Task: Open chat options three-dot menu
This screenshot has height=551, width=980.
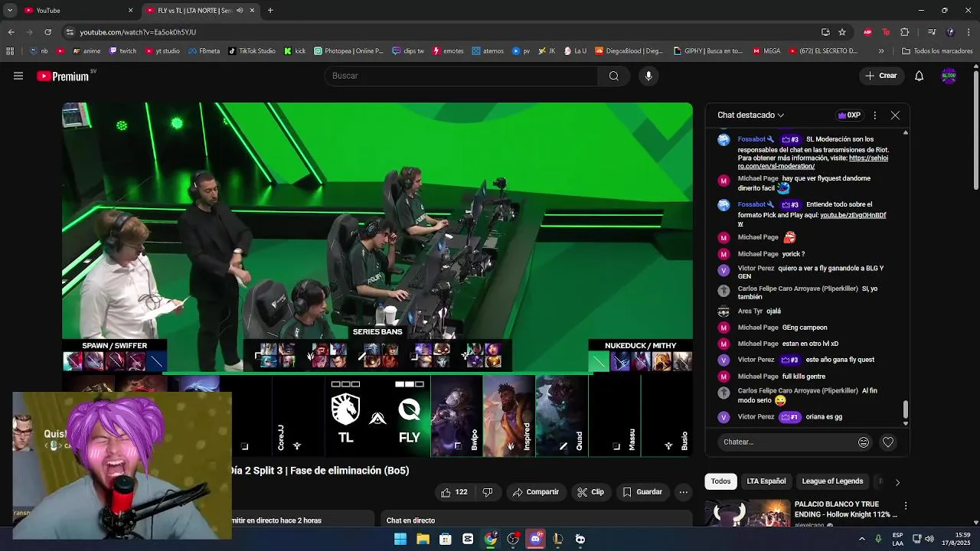Action: click(x=874, y=115)
